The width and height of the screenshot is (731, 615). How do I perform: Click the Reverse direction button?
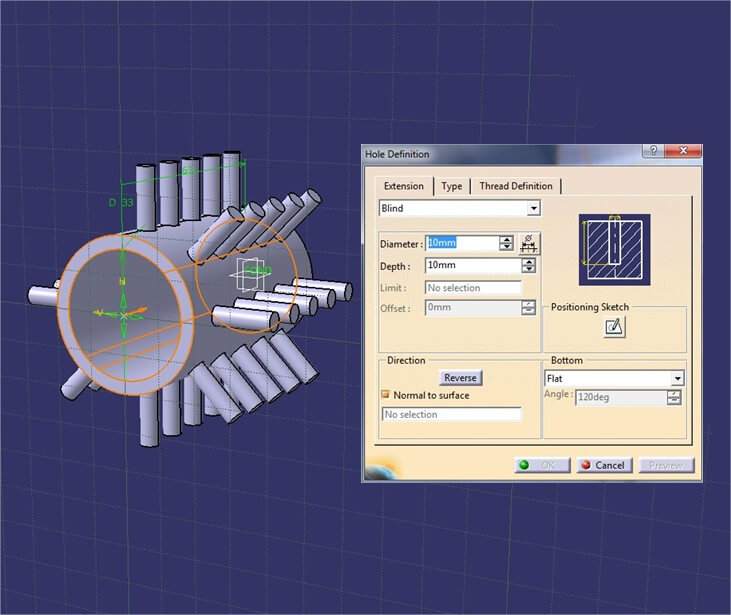[x=460, y=378]
